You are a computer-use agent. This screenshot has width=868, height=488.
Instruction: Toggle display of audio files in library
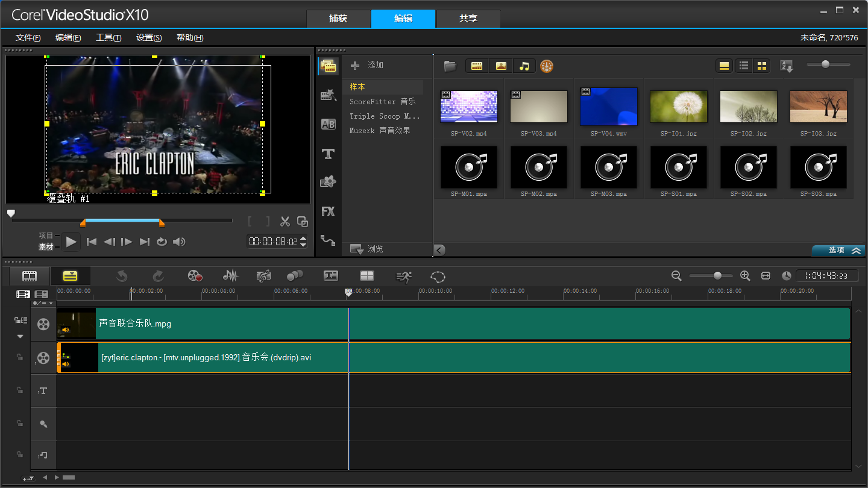point(524,66)
